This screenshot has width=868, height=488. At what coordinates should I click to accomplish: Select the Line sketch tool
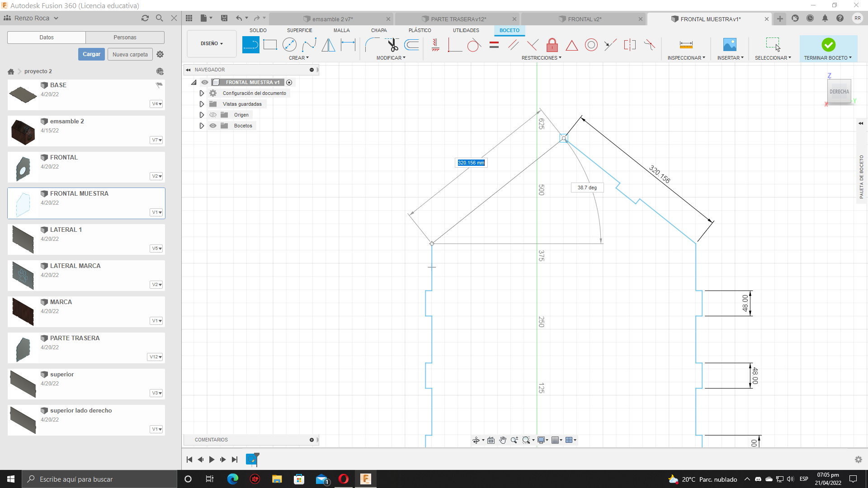pos(250,45)
